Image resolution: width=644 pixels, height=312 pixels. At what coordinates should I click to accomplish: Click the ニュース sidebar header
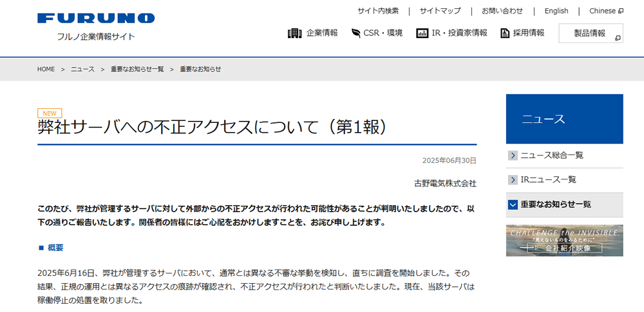564,119
